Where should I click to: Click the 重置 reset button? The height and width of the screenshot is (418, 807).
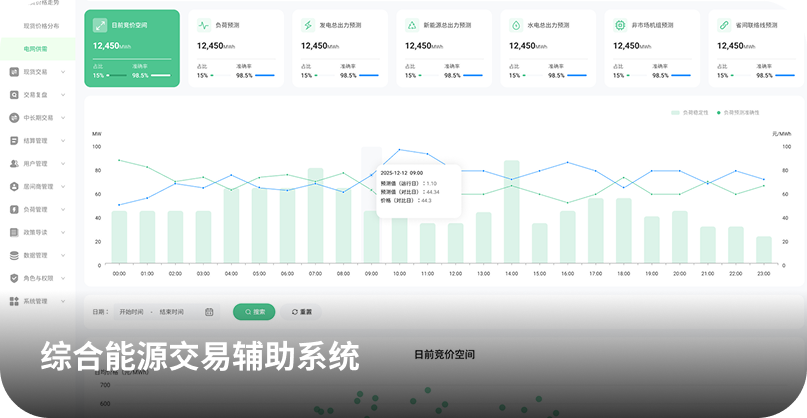click(302, 312)
